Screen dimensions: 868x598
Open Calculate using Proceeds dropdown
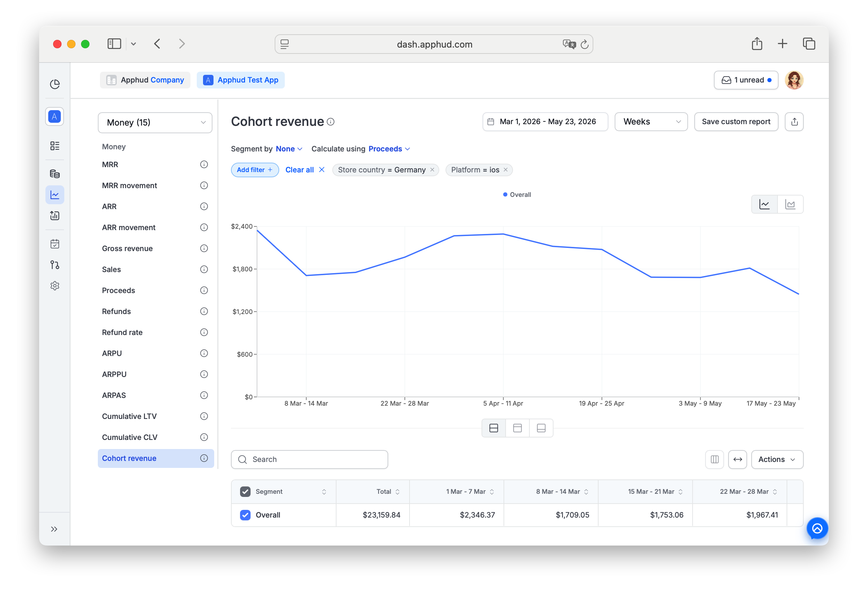coord(390,149)
